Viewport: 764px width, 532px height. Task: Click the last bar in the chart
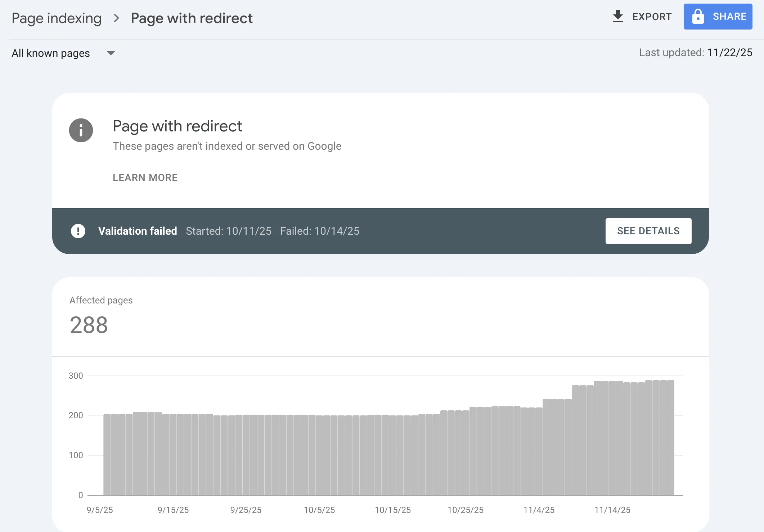click(670, 437)
